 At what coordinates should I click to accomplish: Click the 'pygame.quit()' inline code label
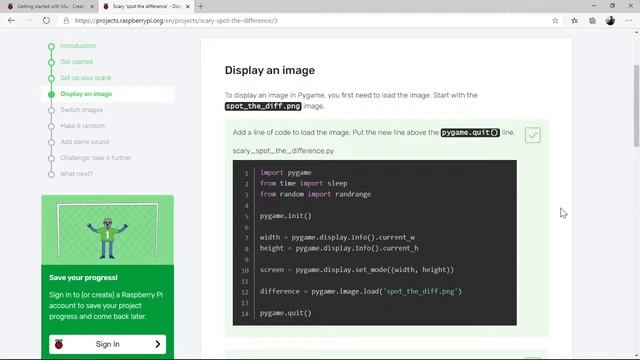coord(470,132)
